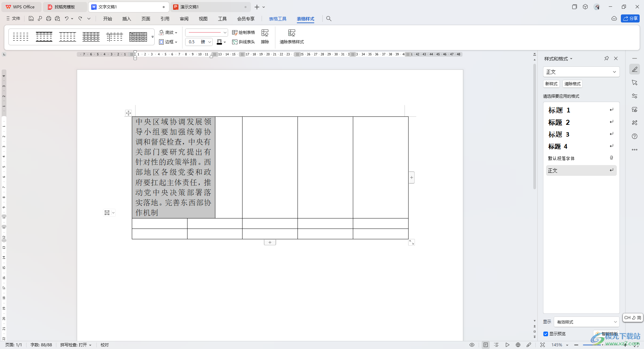644x349 pixels.
Task: Click the Undo arrow icon
Action: coord(67,19)
